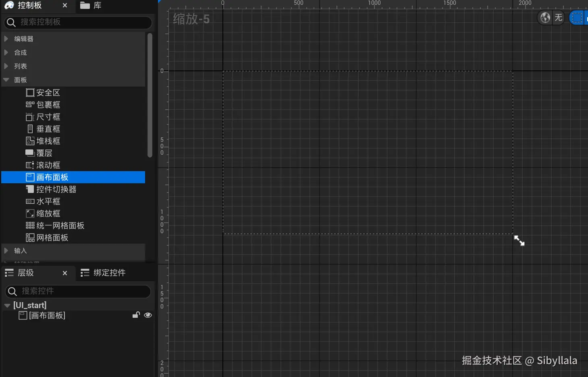Image resolution: width=588 pixels, height=377 pixels.
Task: Select the 水平框 horizontal box icon
Action: tap(30, 201)
